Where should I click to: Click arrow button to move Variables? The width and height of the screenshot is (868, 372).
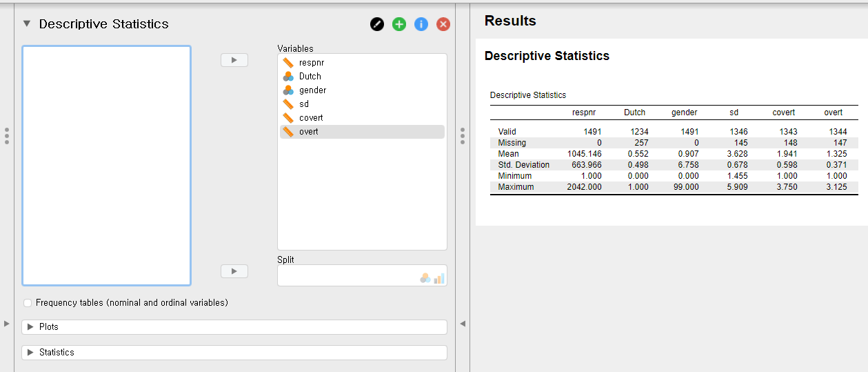tap(234, 61)
